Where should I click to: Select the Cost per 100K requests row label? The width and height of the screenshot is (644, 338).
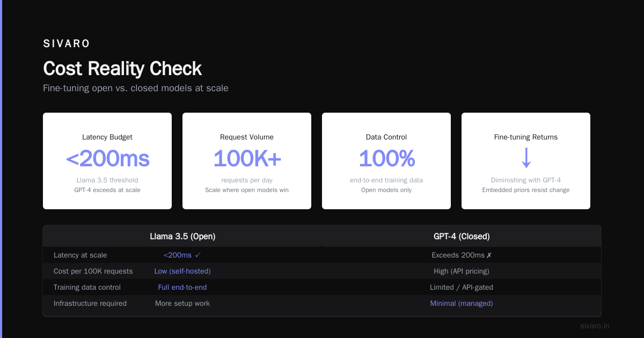(93, 271)
